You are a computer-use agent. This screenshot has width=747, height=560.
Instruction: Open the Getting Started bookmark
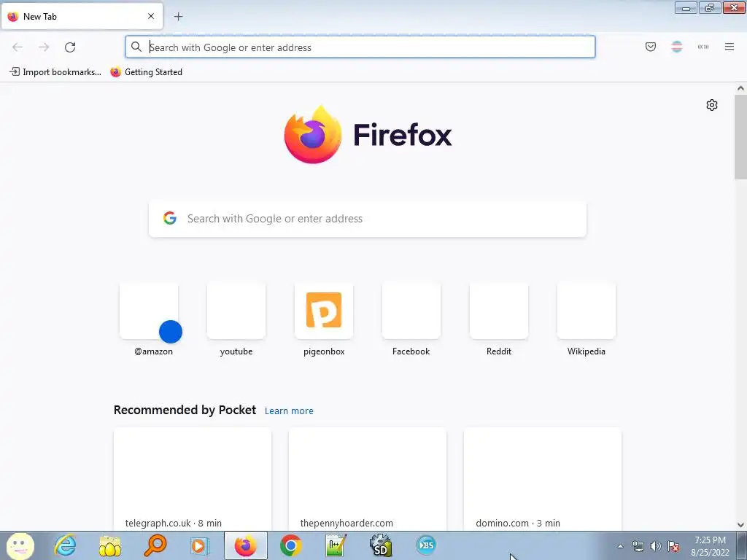coord(146,72)
